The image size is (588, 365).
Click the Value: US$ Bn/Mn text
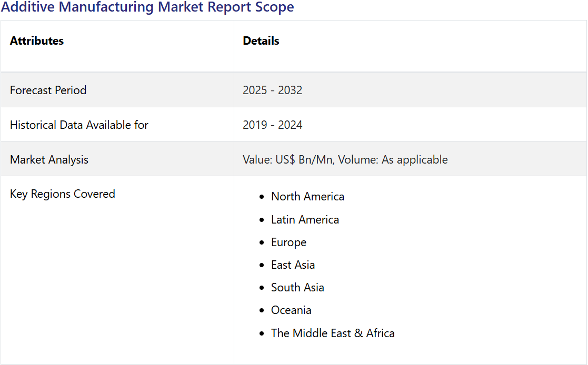(287, 159)
